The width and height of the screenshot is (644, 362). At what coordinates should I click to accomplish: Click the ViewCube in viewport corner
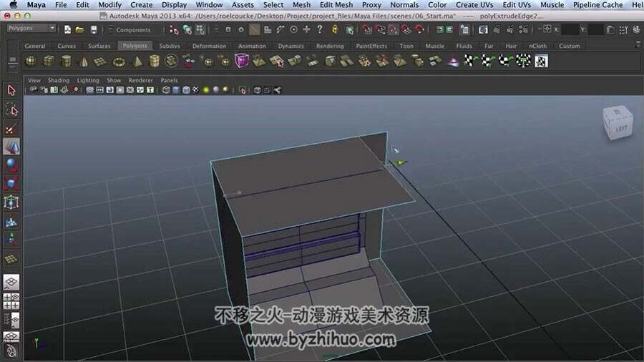(x=618, y=122)
